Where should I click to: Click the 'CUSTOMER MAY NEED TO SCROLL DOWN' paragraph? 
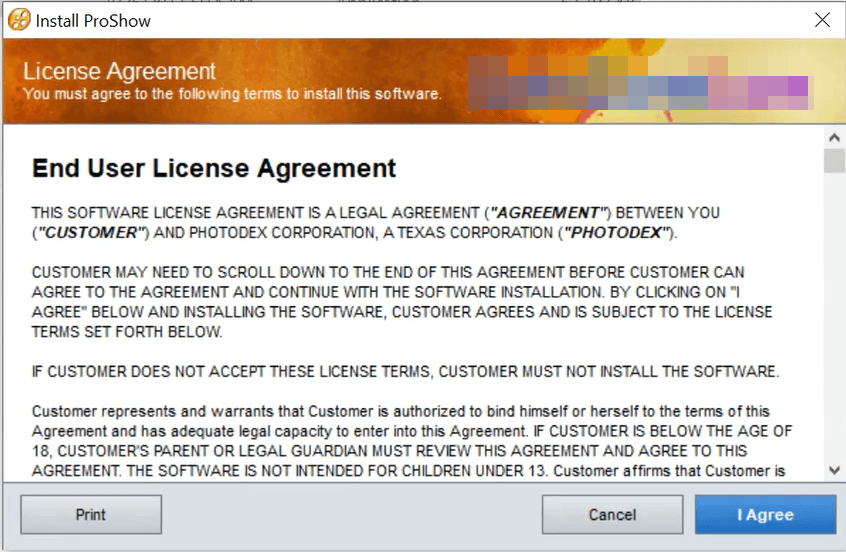click(x=400, y=302)
